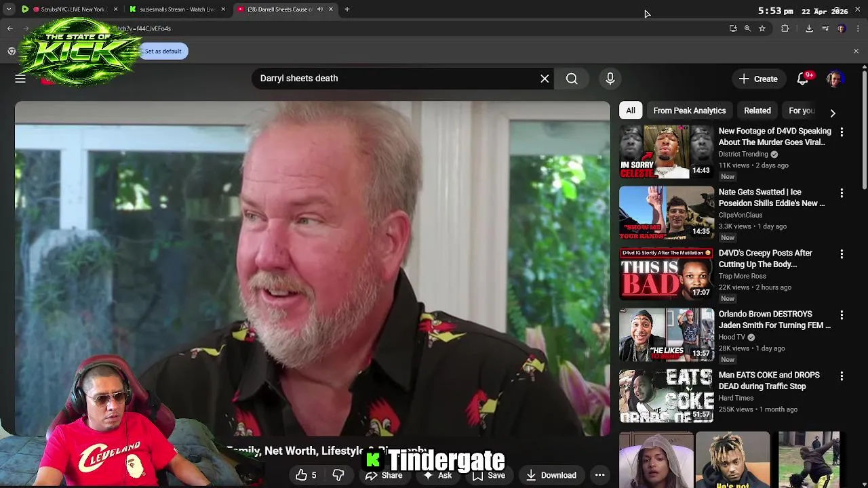This screenshot has width=868, height=488.
Task: Mute the Darrell Sheets tab audio icon
Action: pos(320,9)
